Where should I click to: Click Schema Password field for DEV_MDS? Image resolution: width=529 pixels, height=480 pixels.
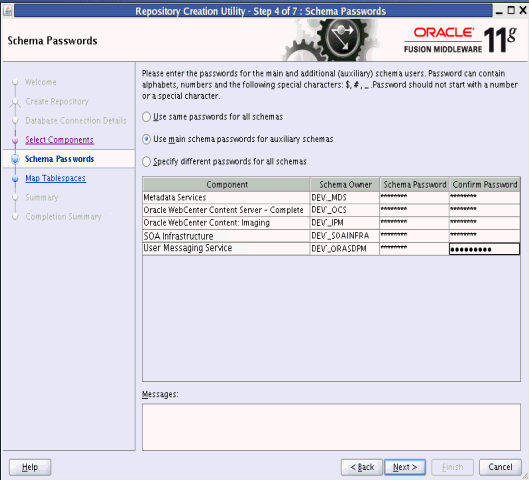[414, 197]
